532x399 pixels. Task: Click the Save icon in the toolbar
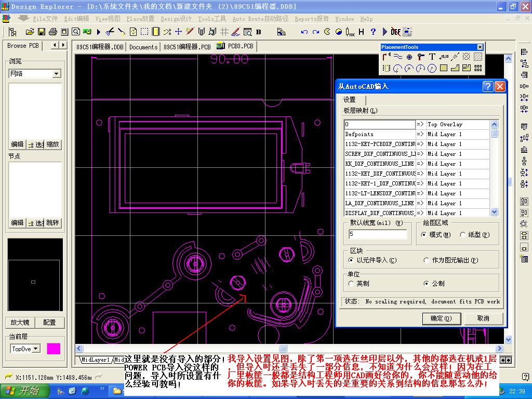(x=41, y=32)
